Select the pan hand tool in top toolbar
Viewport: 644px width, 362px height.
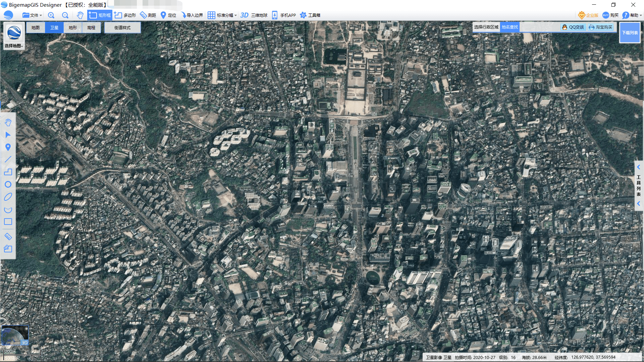[x=80, y=15]
